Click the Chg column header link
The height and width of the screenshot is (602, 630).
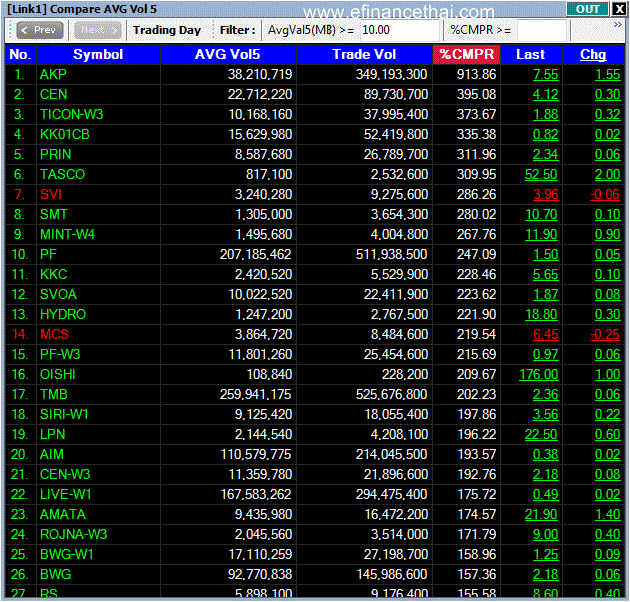click(x=593, y=54)
